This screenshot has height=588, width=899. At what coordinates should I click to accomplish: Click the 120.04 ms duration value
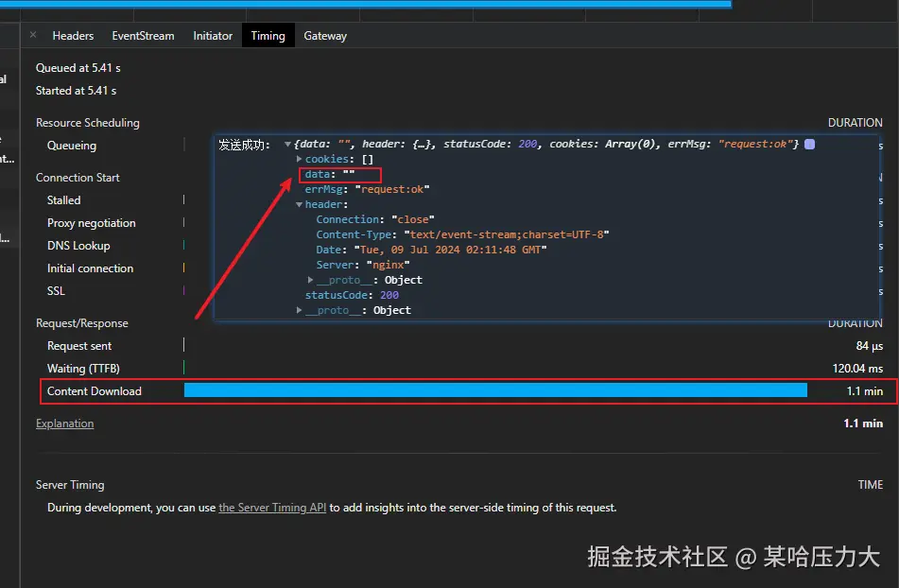pos(857,369)
